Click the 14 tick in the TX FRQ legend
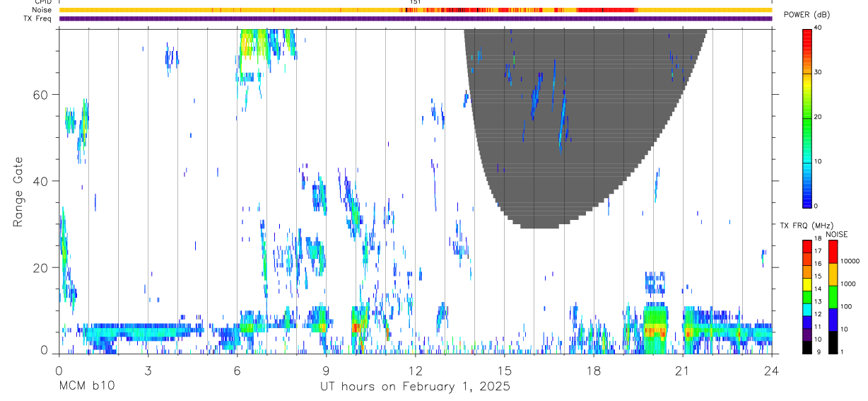The height and width of the screenshot is (401, 868). (818, 289)
